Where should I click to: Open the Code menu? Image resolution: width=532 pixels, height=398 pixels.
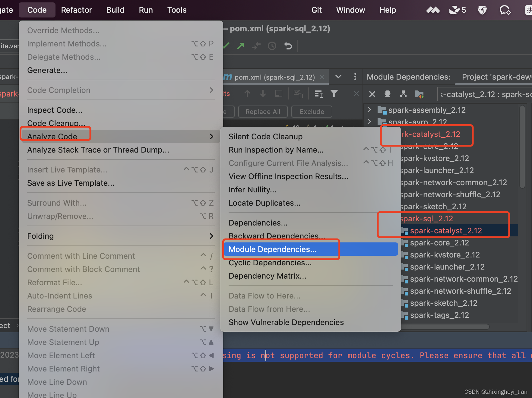click(37, 10)
